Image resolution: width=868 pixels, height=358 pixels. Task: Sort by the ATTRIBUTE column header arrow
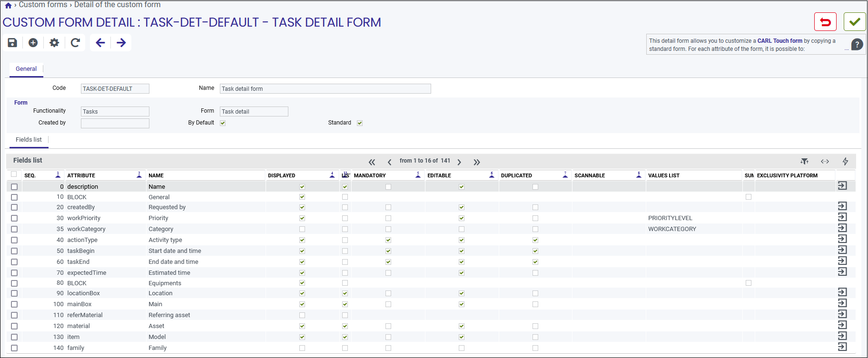pos(139,175)
